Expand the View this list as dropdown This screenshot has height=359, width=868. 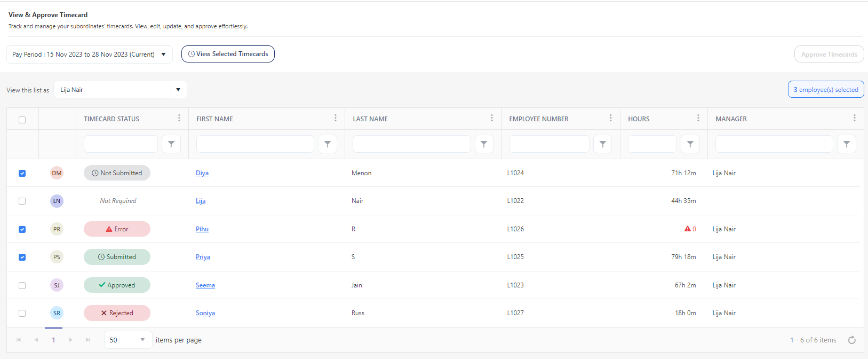click(x=178, y=90)
